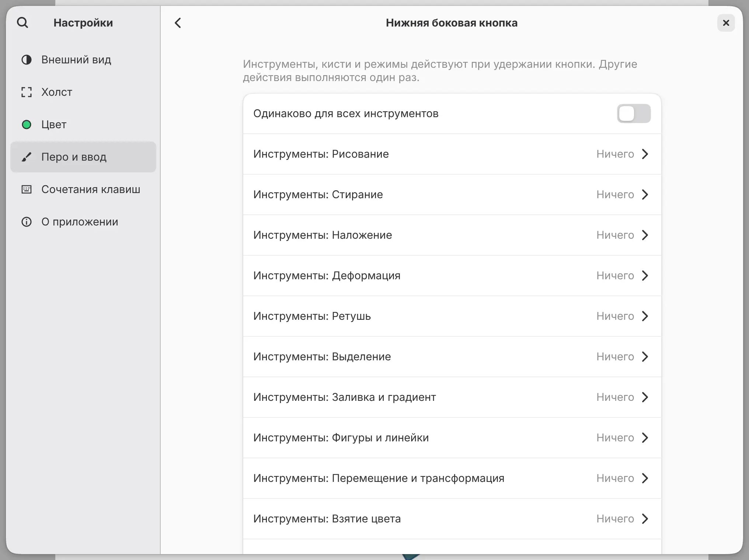
Task: Click the Инструменты: Стирание label
Action: (318, 195)
